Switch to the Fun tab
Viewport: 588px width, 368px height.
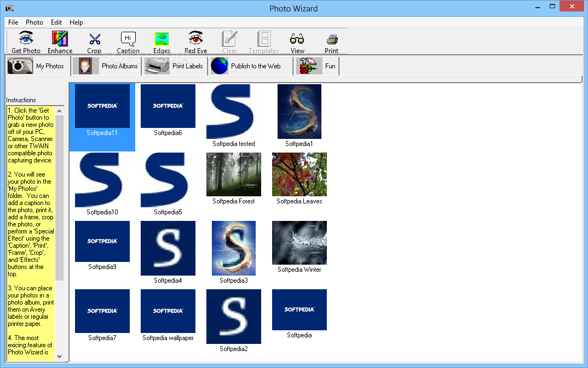coord(317,66)
